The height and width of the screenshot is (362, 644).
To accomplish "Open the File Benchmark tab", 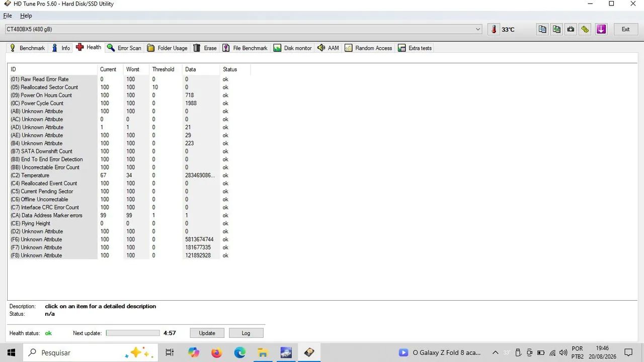I will (245, 48).
